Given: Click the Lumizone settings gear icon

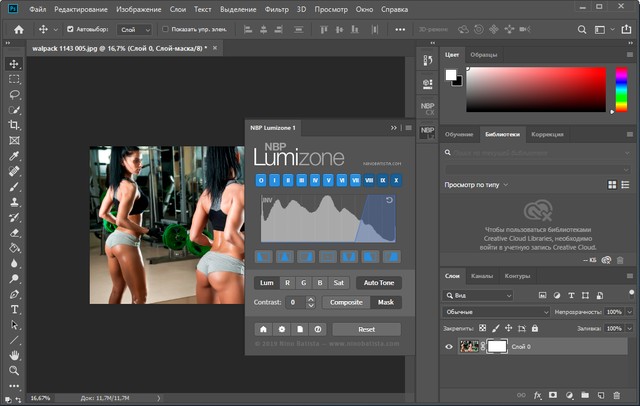Looking at the screenshot, I should (282, 329).
